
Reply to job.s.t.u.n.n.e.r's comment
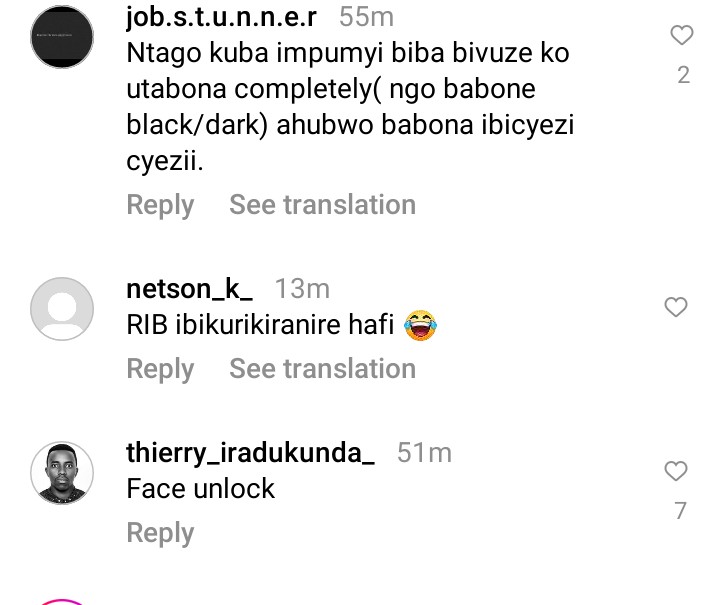tap(160, 205)
